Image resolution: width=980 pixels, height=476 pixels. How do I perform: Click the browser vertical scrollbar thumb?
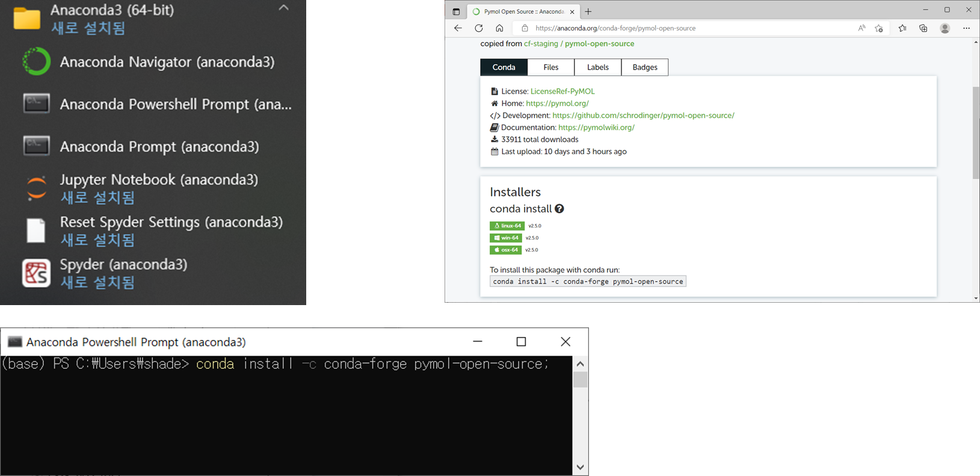coord(976,133)
